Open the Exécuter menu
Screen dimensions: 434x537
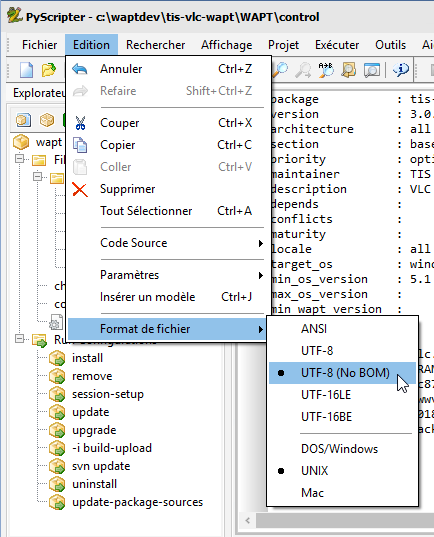pos(337,45)
